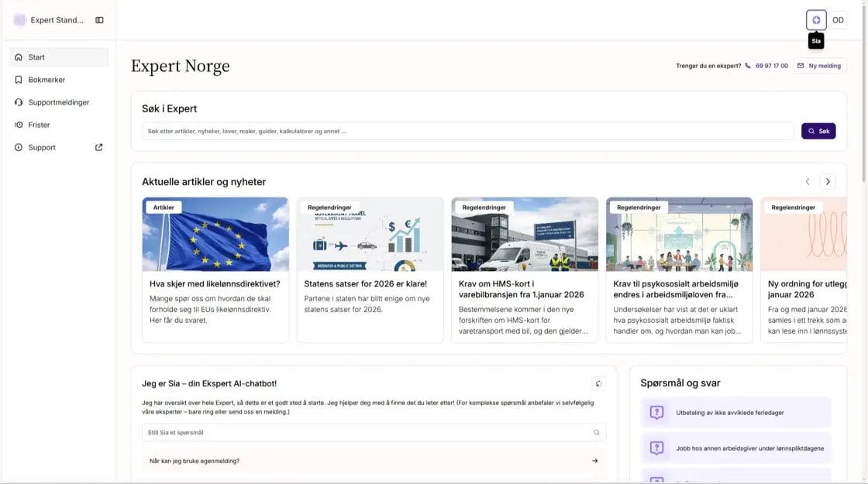This screenshot has height=484, width=868.
Task: Collapse the sidebar with the panel icon
Action: (100, 20)
